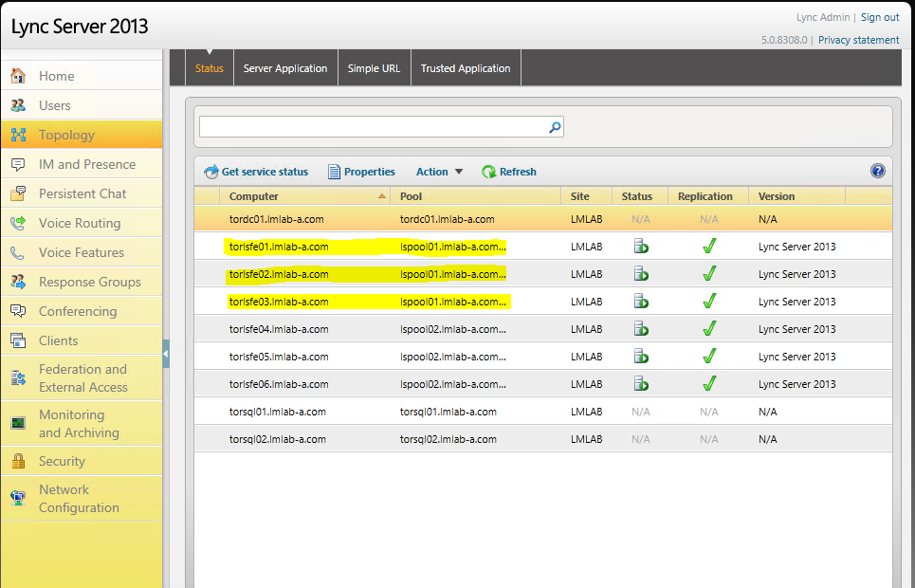
Task: Open the Trusted Application tab
Action: click(466, 67)
